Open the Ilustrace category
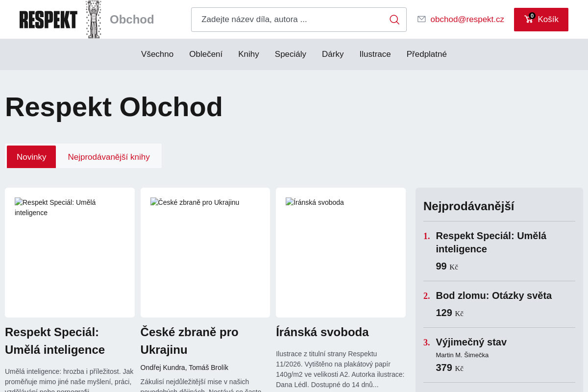 pyautogui.click(x=375, y=54)
